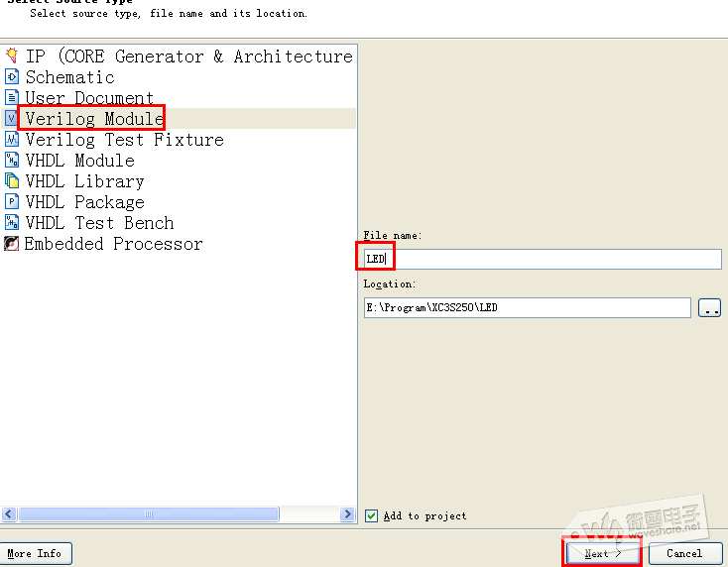
Task: Click the File name text field
Action: [x=555, y=259]
